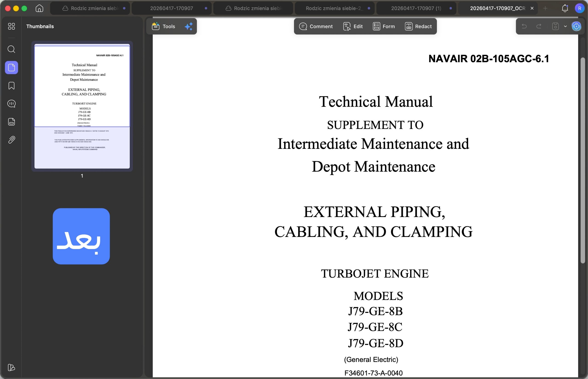Add a new tab with plus icon

[545, 8]
